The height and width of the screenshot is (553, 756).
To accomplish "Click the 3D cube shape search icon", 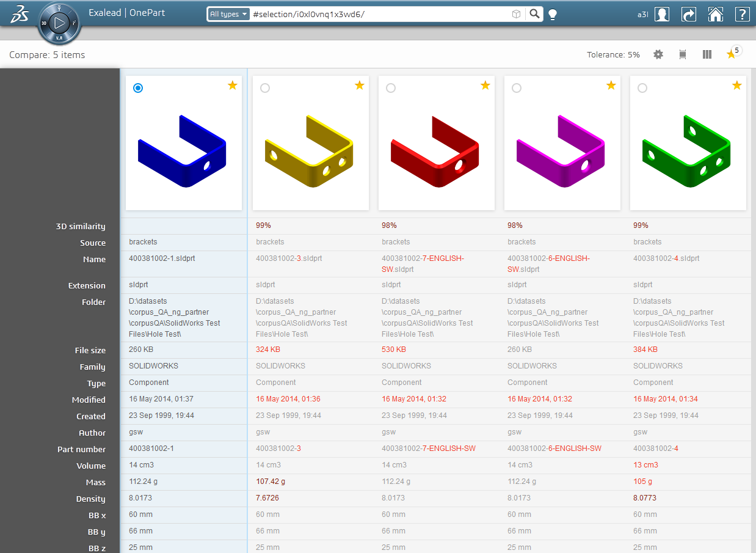I will coord(516,14).
